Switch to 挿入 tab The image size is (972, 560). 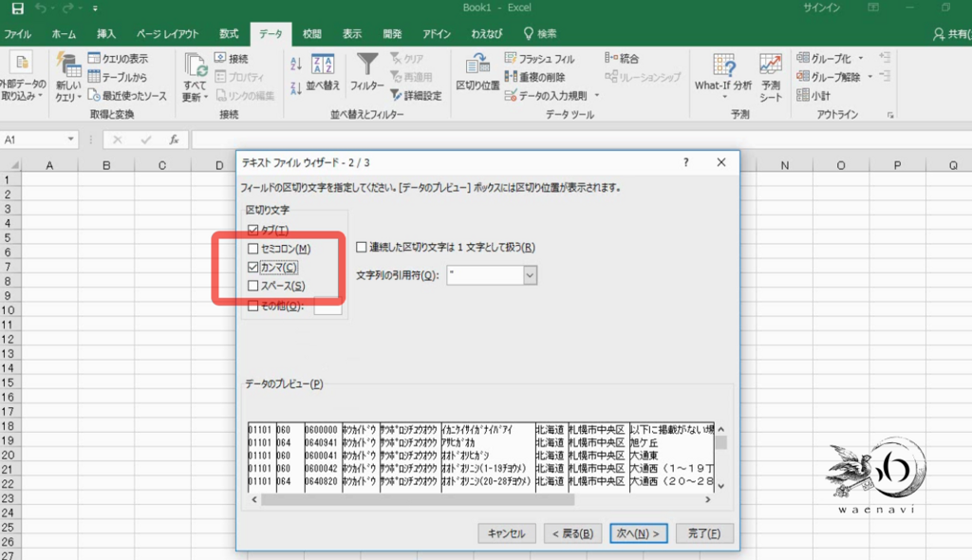(x=106, y=34)
